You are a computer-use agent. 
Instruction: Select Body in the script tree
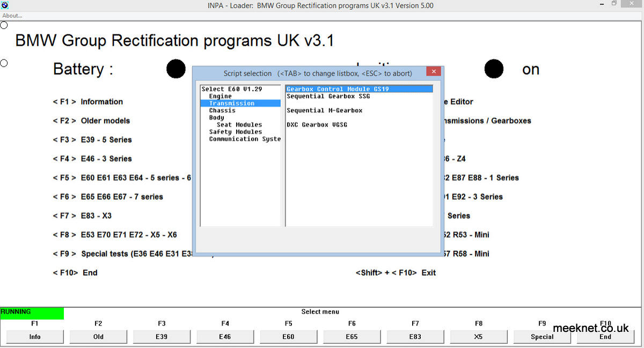pyautogui.click(x=216, y=117)
